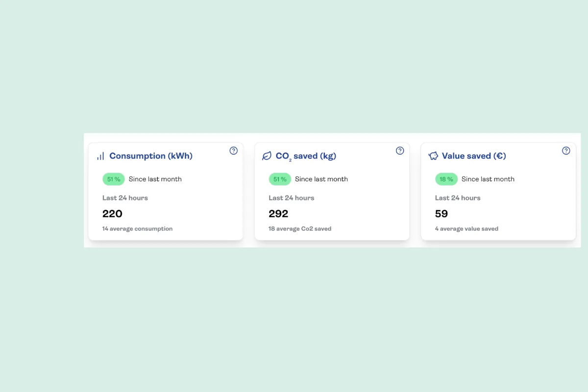This screenshot has height=392, width=588.
Task: Click the CO2 saved (kg) heading
Action: (306, 156)
